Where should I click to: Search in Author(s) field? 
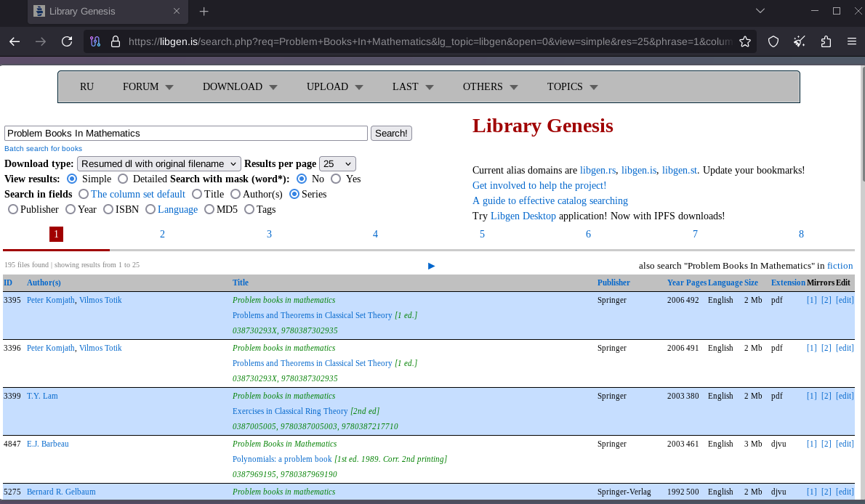236,194
